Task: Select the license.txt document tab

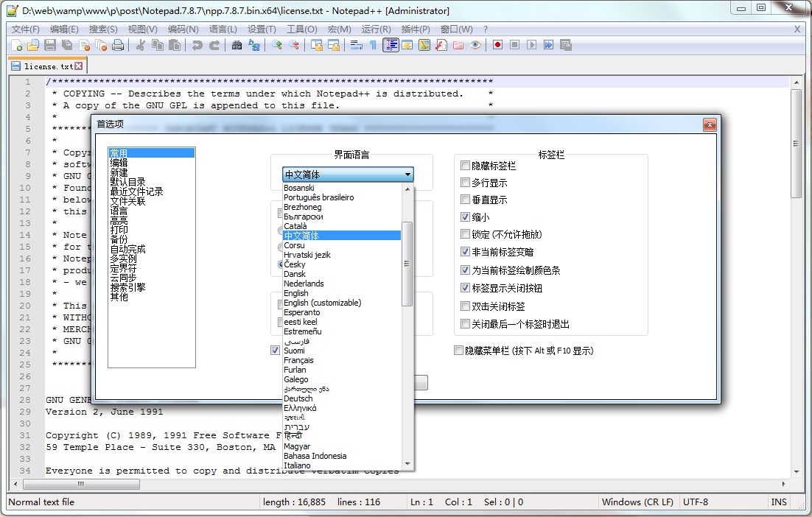Action: point(48,66)
